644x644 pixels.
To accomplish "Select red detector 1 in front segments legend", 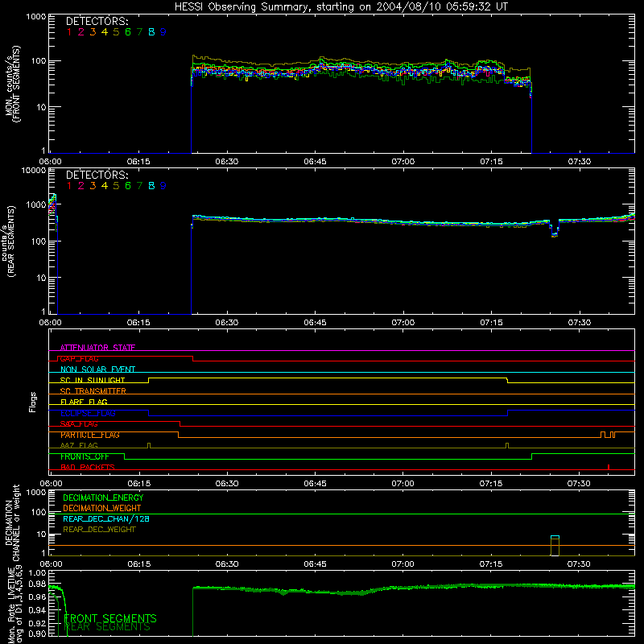I will (x=69, y=32).
